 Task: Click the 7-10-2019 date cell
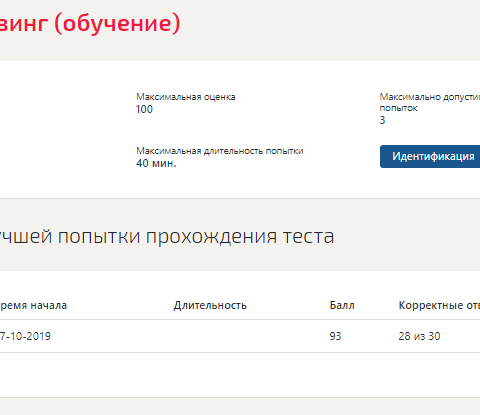25,336
